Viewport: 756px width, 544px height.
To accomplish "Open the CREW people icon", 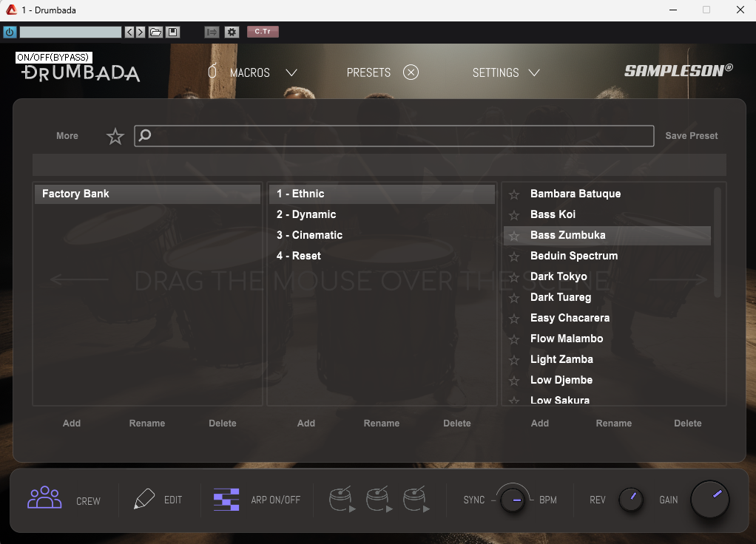I will [44, 497].
